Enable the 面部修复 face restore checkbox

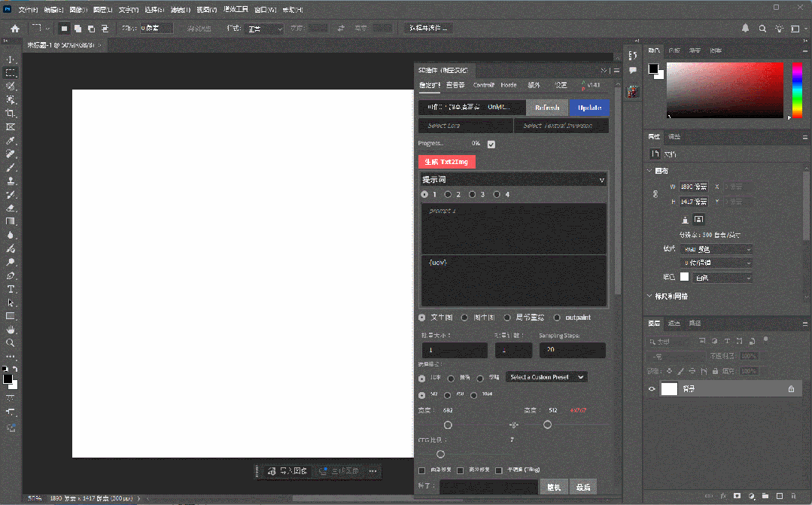421,470
